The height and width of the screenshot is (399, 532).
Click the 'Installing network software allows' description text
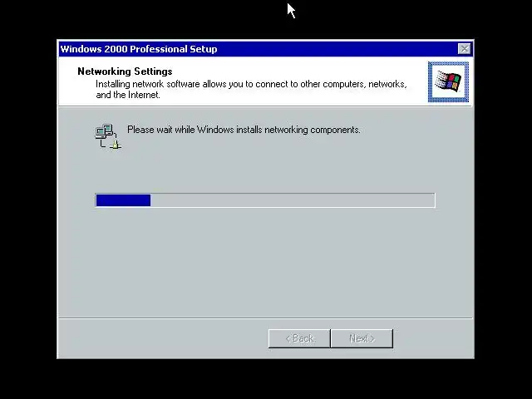point(251,89)
